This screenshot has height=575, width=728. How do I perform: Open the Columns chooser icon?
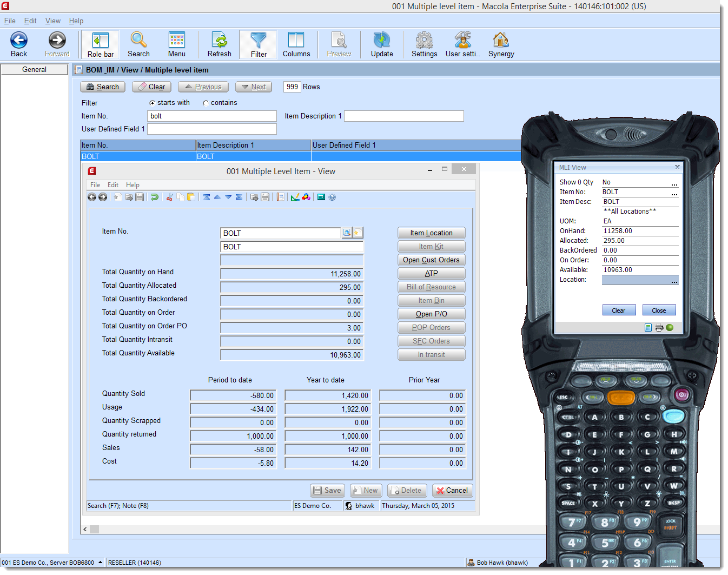click(x=296, y=44)
